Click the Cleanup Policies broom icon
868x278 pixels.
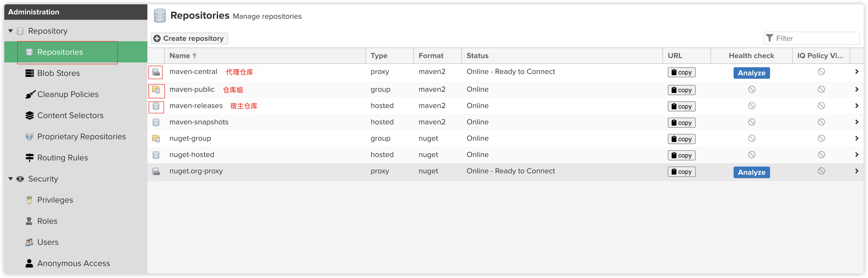pos(30,94)
